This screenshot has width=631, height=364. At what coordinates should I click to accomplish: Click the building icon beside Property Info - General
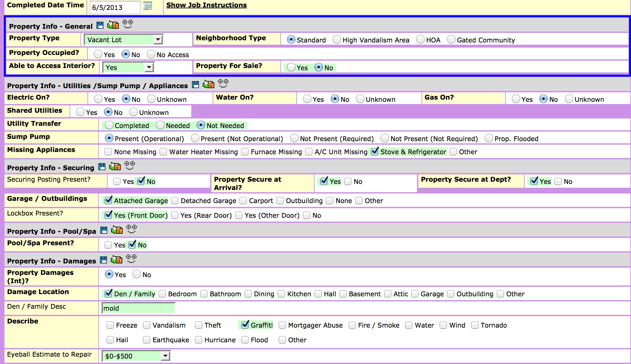coord(113,25)
